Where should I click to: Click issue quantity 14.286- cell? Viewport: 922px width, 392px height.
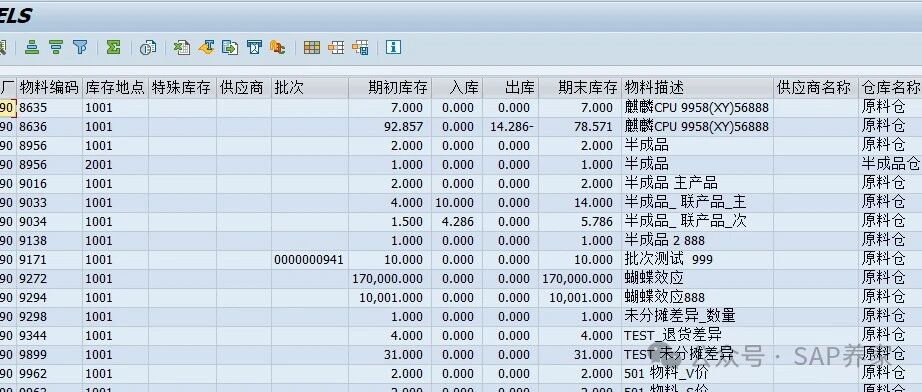click(x=510, y=127)
